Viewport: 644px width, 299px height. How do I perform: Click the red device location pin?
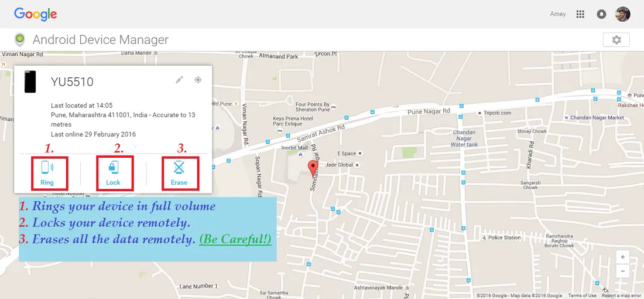(313, 169)
